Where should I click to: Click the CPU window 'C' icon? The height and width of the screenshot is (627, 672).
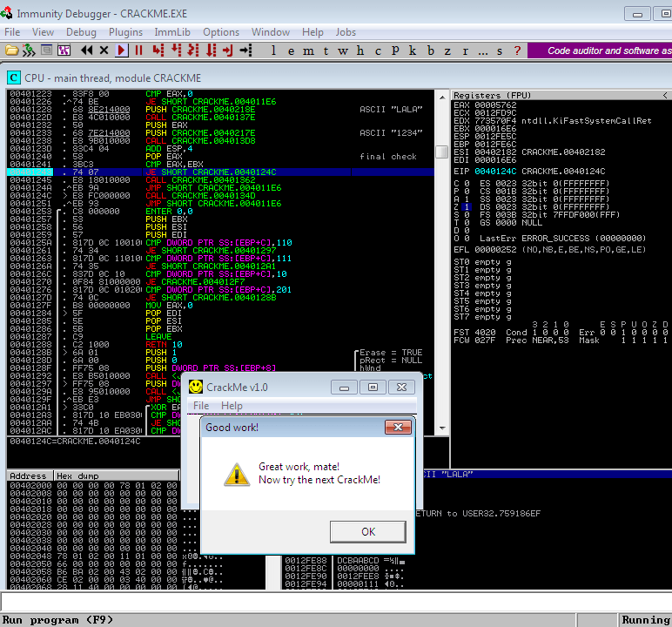click(14, 78)
